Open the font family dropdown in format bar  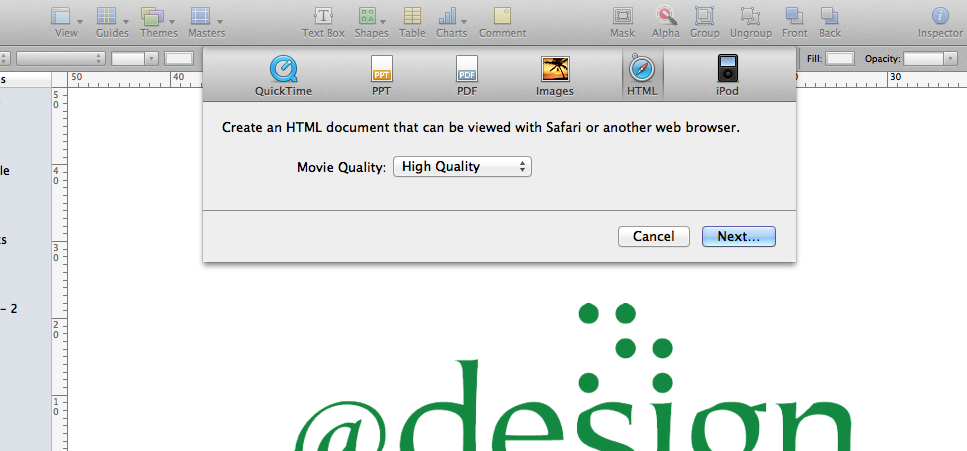61,59
